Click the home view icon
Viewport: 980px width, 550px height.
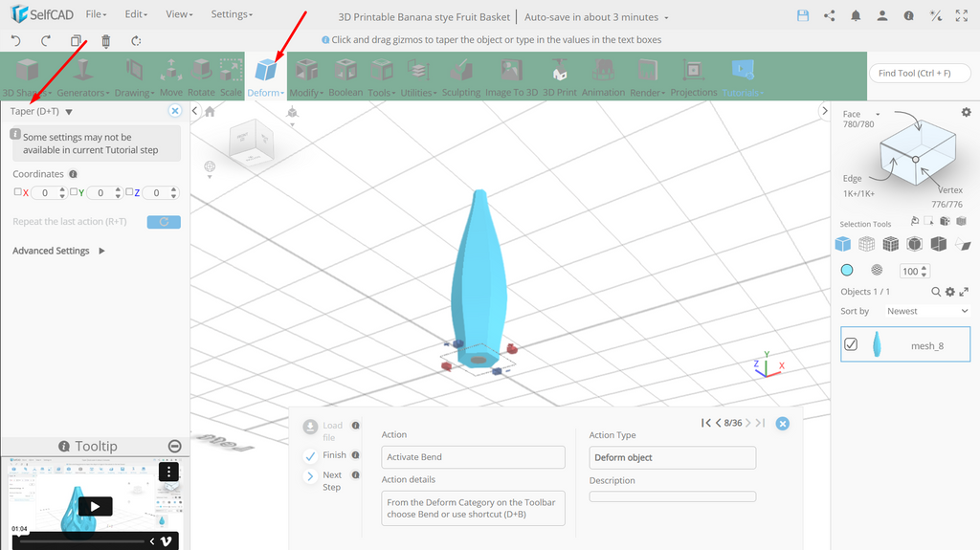(x=210, y=111)
